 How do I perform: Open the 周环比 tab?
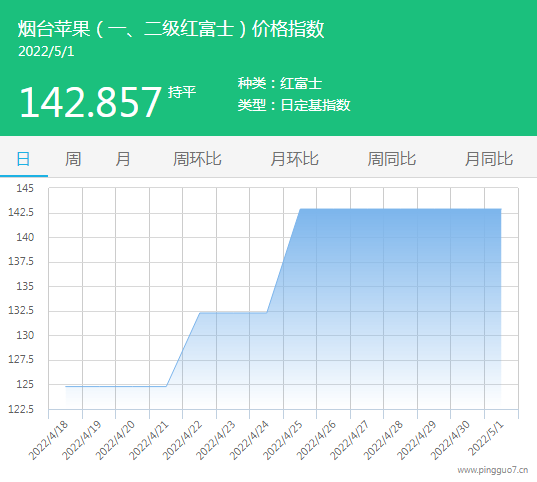pos(197,159)
